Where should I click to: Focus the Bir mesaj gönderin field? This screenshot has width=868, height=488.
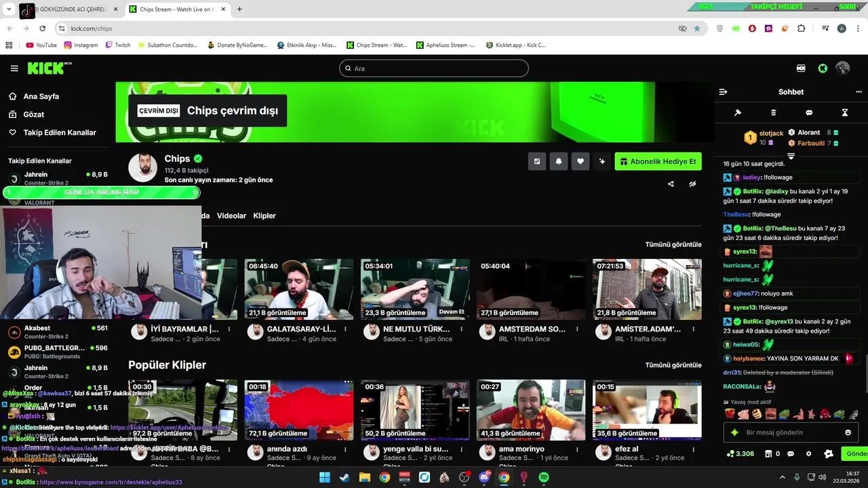point(791,432)
